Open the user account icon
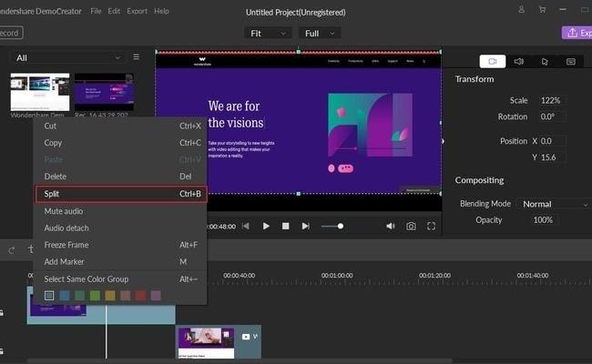Image resolution: width=592 pixels, height=364 pixels. pos(519,11)
